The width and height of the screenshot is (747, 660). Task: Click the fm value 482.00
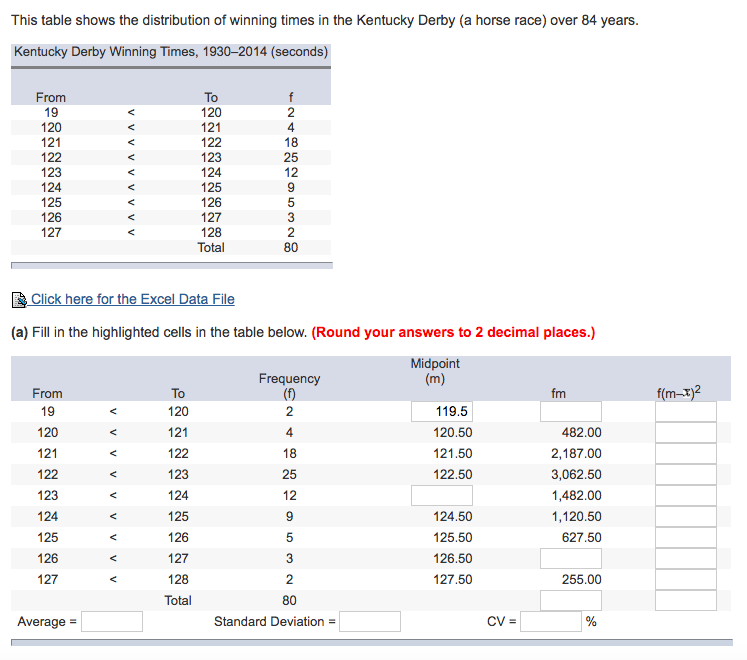pyautogui.click(x=581, y=433)
